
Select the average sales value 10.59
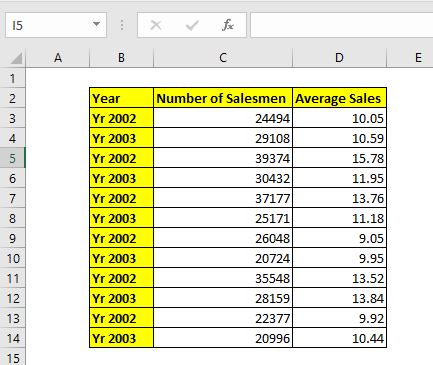(339, 138)
